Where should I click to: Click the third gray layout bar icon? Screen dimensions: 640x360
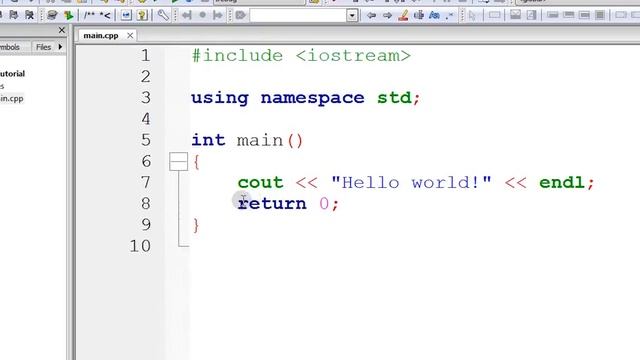point(584,16)
